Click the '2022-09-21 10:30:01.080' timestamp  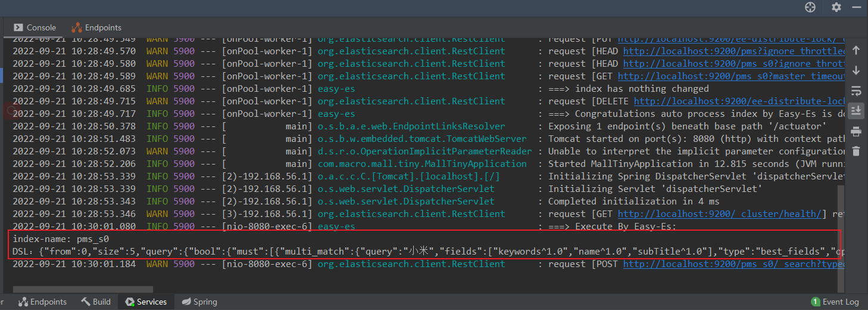[74, 227]
